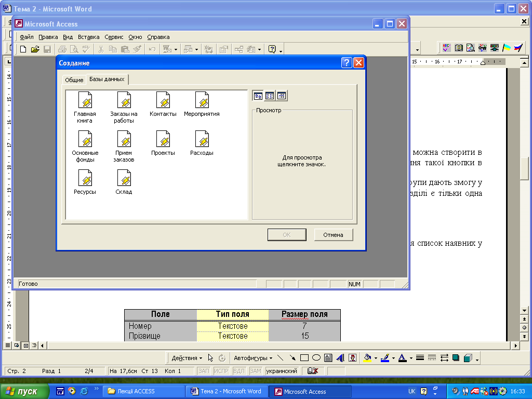Click the ABC spelling check icon in Word
This screenshot has height=399, width=532.
(446, 48)
